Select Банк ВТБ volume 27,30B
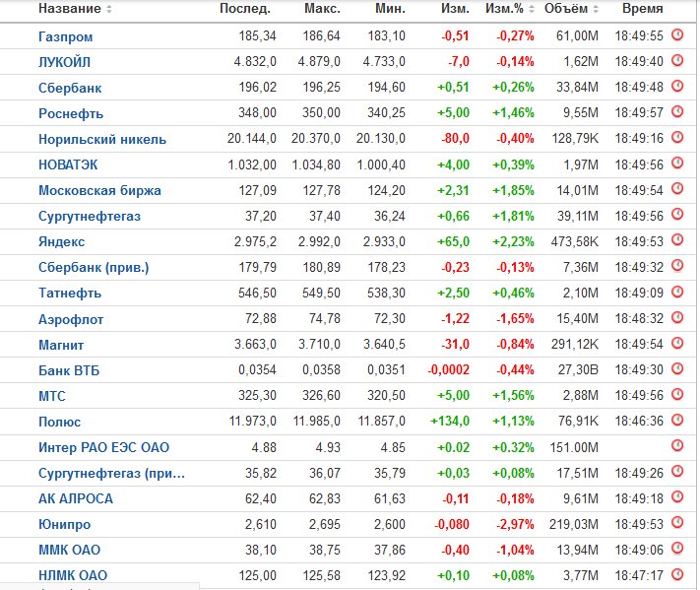 coord(578,370)
